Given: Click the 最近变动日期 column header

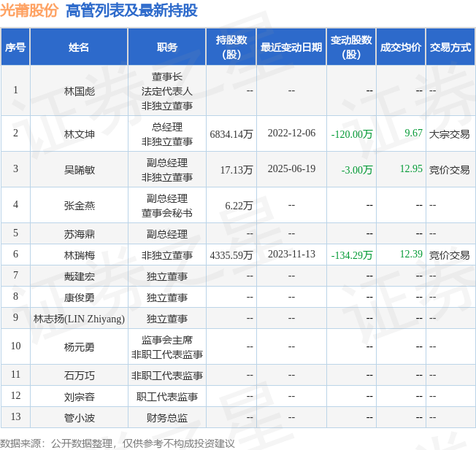Looking at the screenshot, I should (291, 47).
